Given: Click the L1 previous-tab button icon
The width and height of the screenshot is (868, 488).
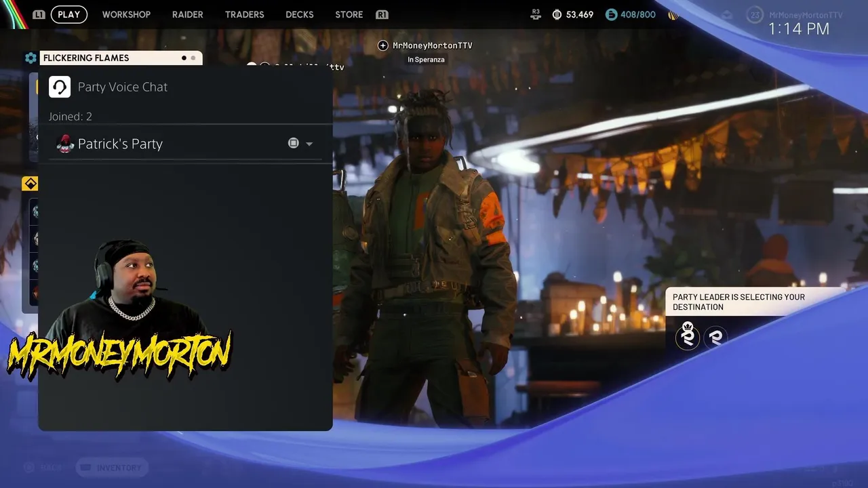Looking at the screenshot, I should click(x=39, y=14).
